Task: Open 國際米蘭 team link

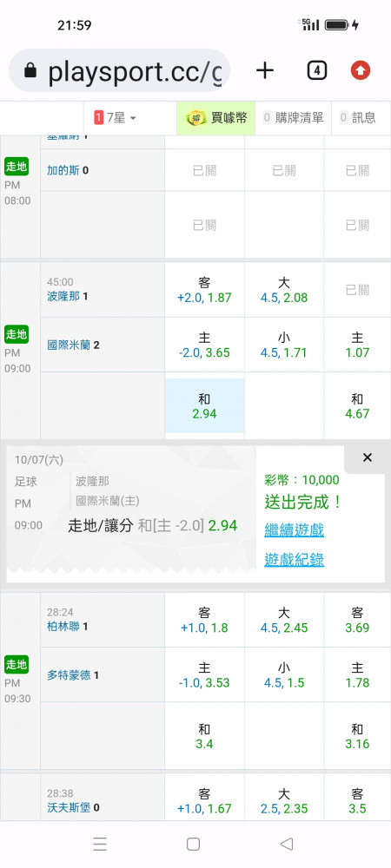Action: (x=70, y=345)
